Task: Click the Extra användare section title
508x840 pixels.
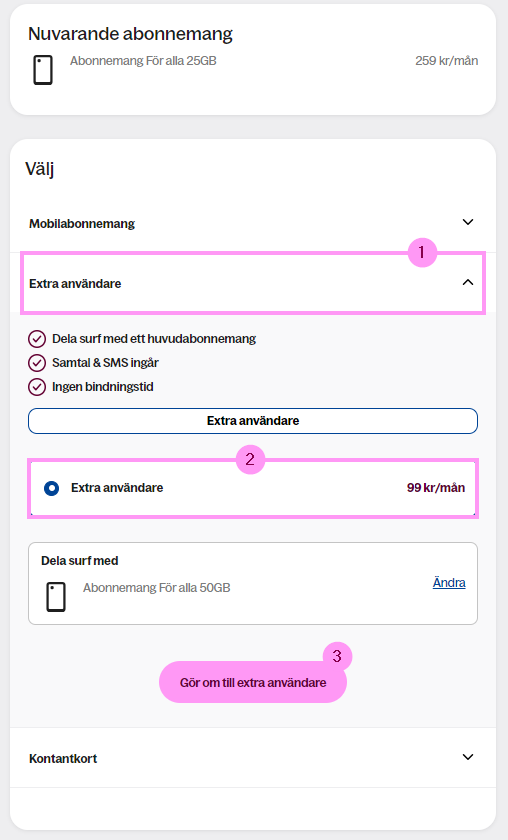Action: point(75,284)
